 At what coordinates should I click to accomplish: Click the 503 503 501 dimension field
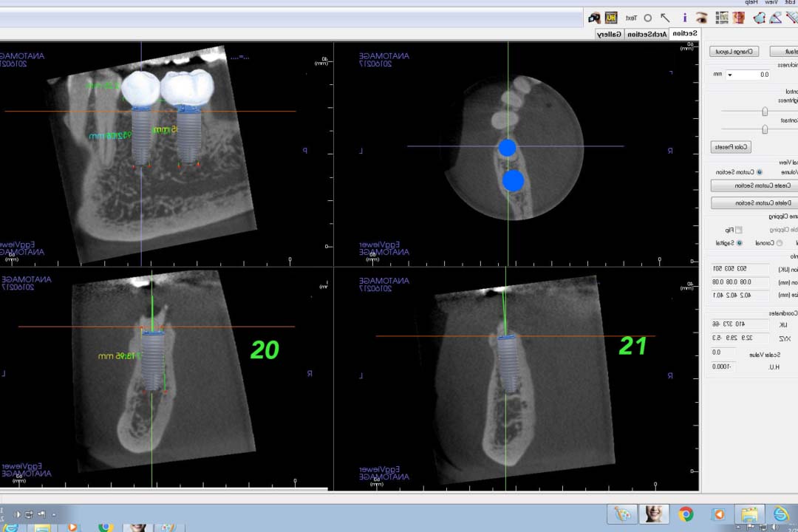click(x=740, y=269)
